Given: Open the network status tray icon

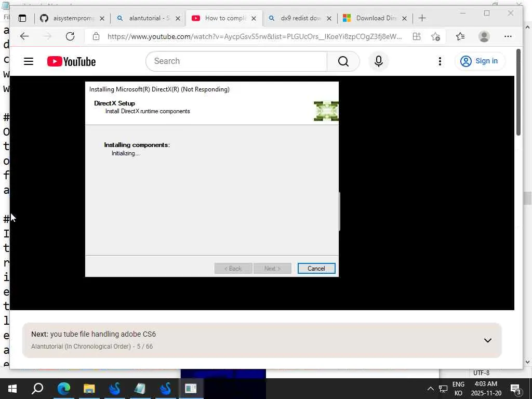Looking at the screenshot, I should [443, 389].
